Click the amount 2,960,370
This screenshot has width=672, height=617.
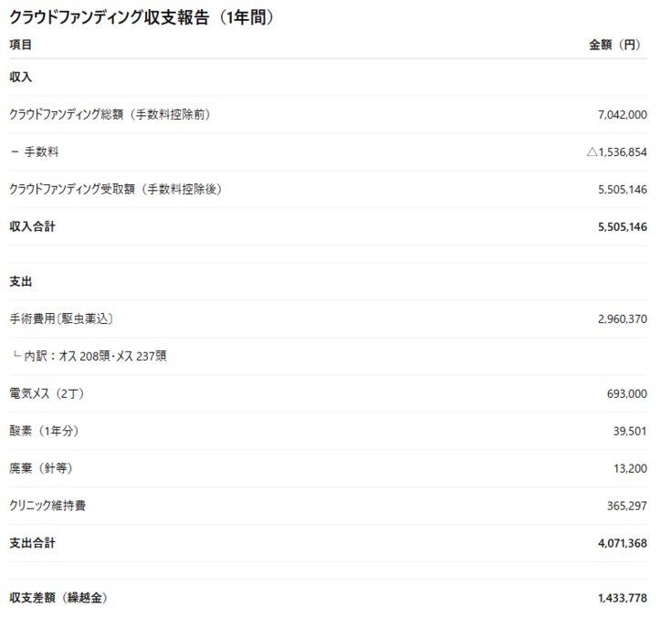click(x=622, y=319)
